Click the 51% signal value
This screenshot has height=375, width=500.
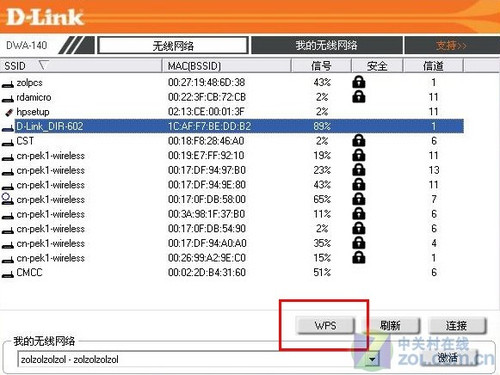pos(322,272)
